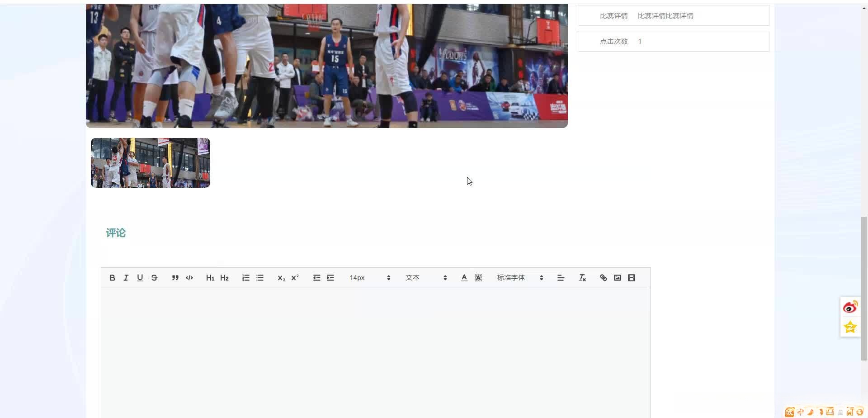Click the vertical page scrollbar thumb
868x418 pixels.
tap(864, 289)
